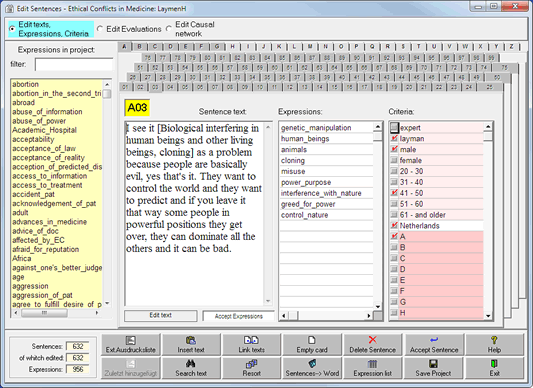
Task: Click scroll up arrow of Criteria list
Action: point(488,127)
